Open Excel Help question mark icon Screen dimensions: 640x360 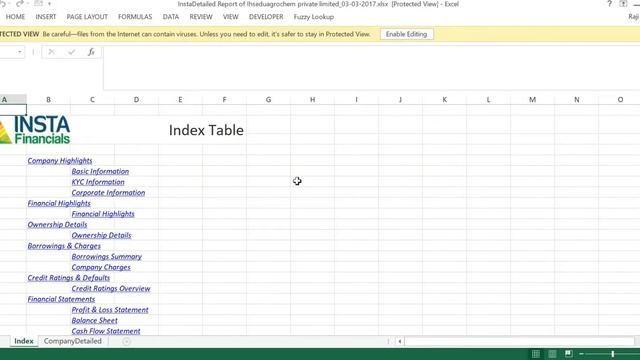pos(609,4)
